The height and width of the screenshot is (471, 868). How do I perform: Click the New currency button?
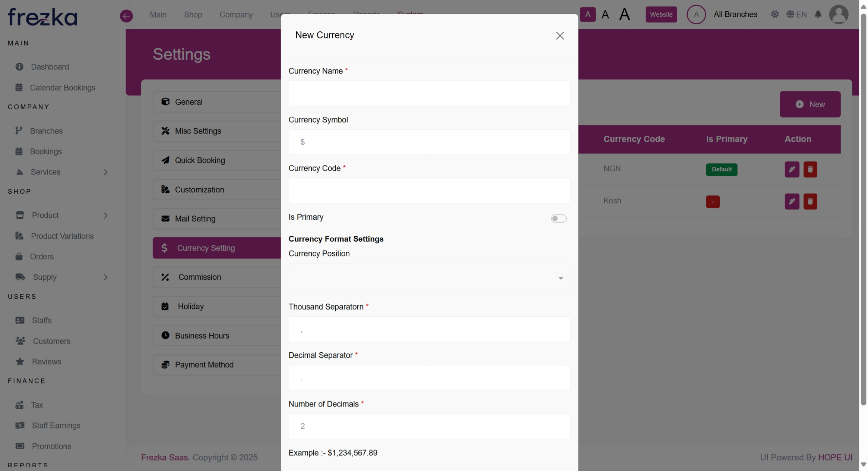(x=810, y=104)
